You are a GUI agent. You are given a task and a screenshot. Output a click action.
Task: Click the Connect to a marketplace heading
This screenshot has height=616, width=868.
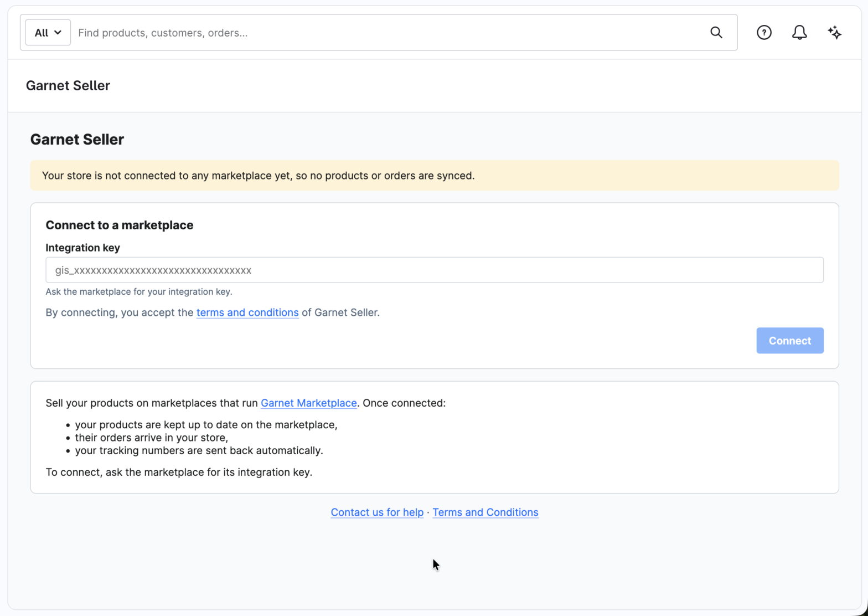tap(120, 225)
